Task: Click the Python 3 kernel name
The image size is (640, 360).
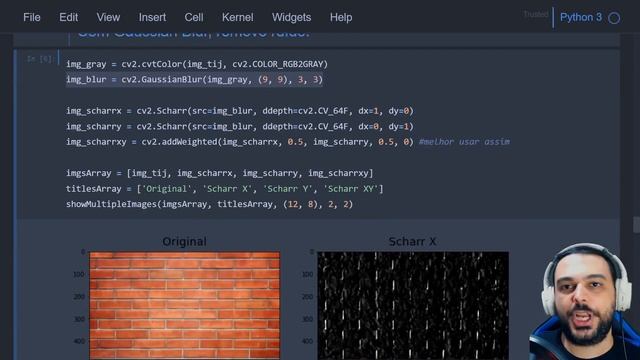Action: click(x=580, y=18)
